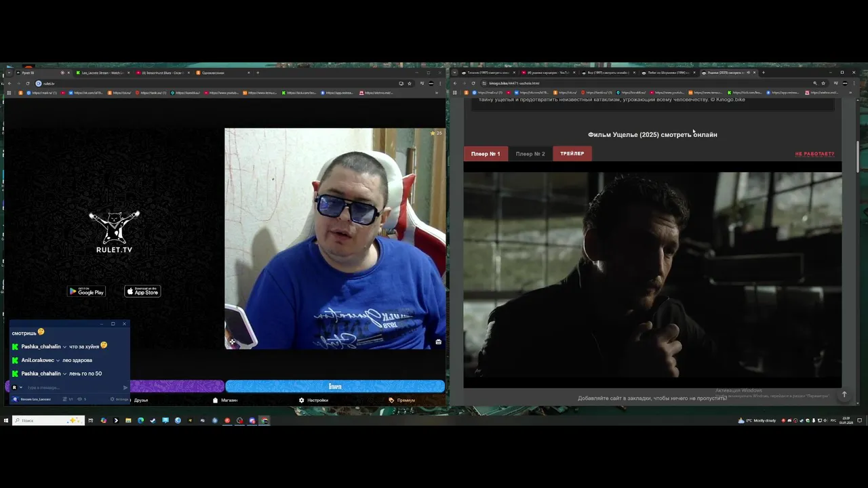Open the weather widget in taskbar

[757, 420]
